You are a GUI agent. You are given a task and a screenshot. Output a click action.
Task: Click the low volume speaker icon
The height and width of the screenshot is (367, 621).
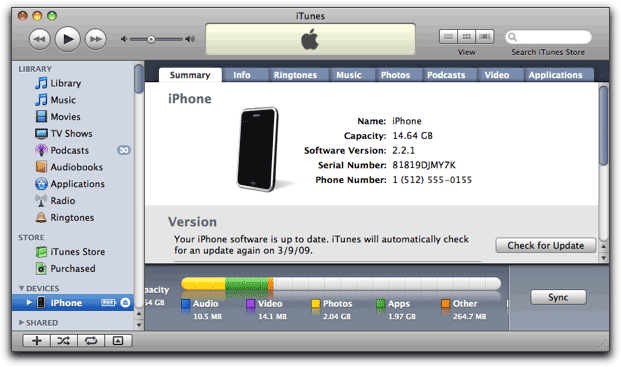point(124,39)
